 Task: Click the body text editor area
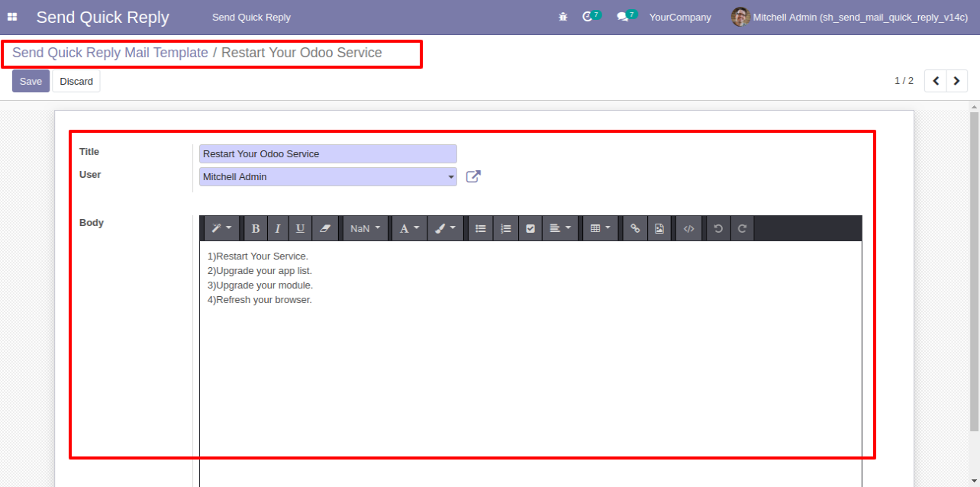(530, 363)
